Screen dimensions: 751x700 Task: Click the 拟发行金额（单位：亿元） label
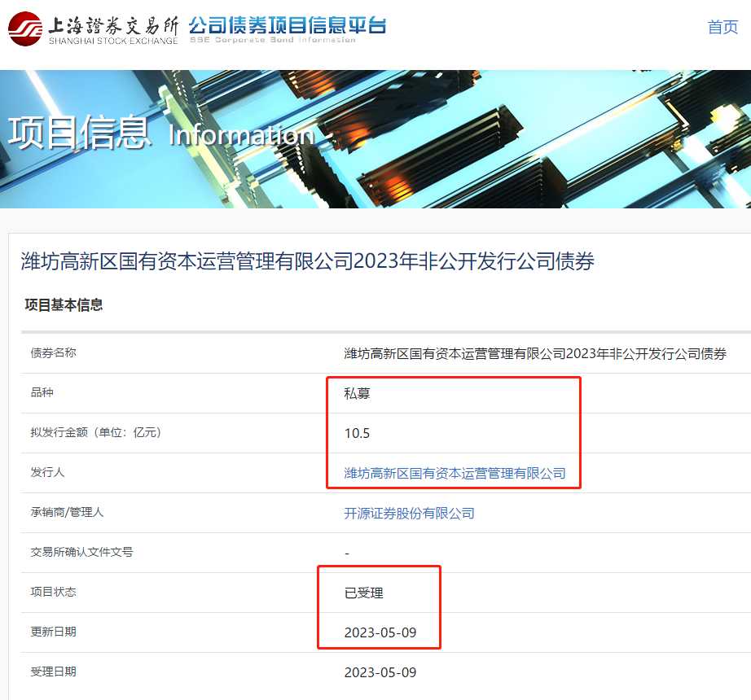pos(96,432)
